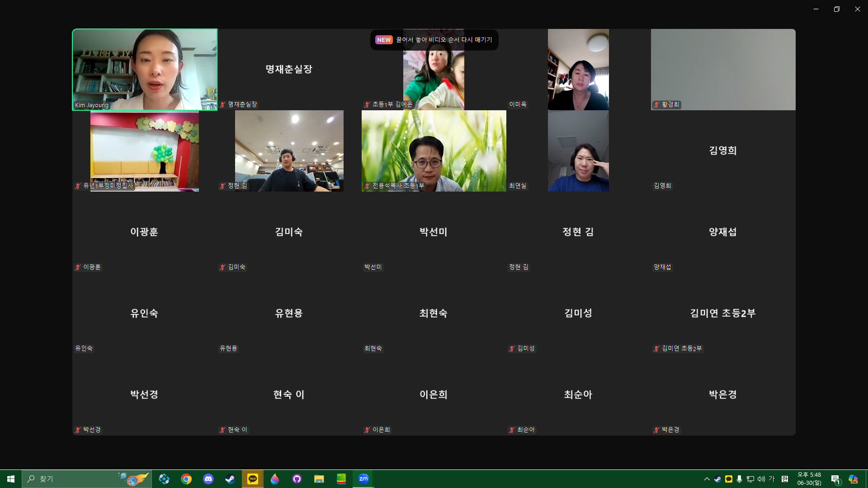Viewport: 868px width, 488px height.
Task: Select the 최연실 video tile
Action: [x=578, y=151]
